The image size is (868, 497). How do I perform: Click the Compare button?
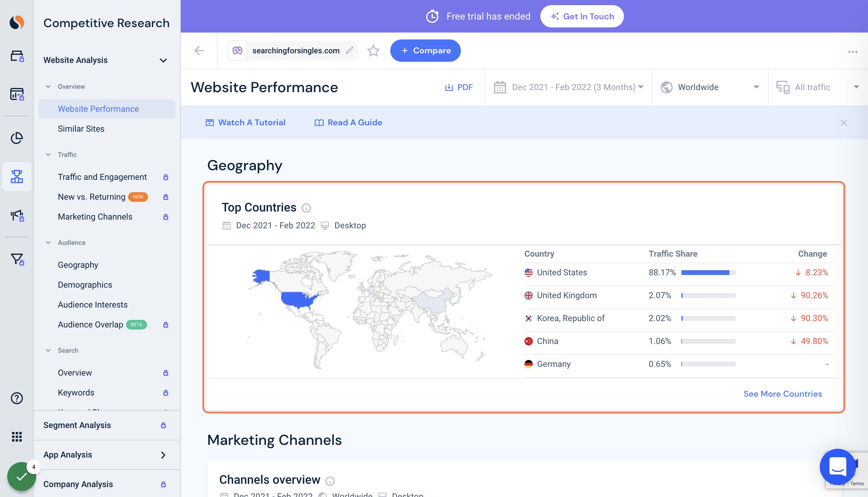pyautogui.click(x=425, y=51)
